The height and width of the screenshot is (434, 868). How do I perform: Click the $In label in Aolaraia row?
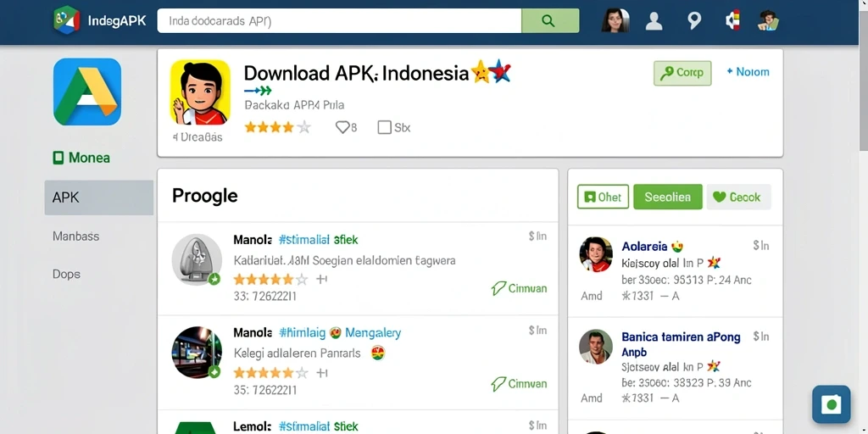pos(761,245)
